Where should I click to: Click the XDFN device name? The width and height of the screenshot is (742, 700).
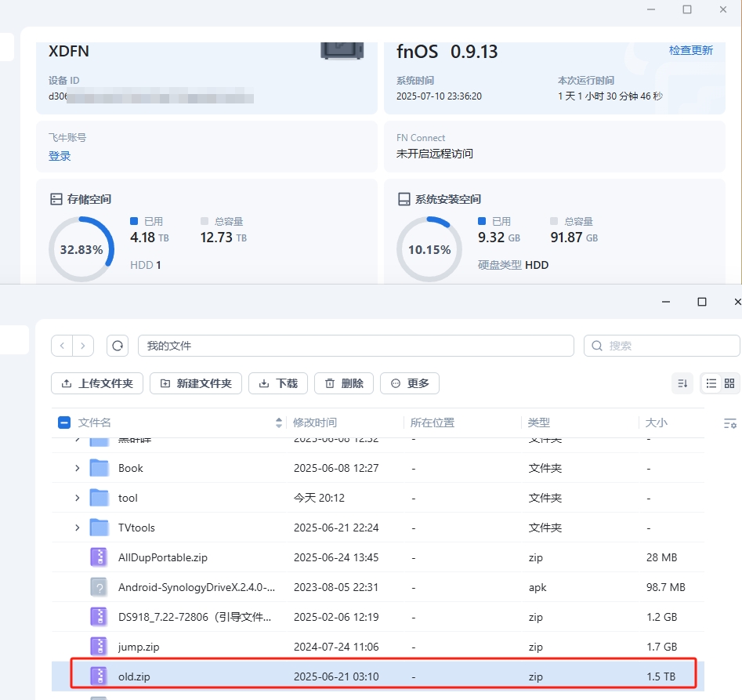click(x=69, y=51)
